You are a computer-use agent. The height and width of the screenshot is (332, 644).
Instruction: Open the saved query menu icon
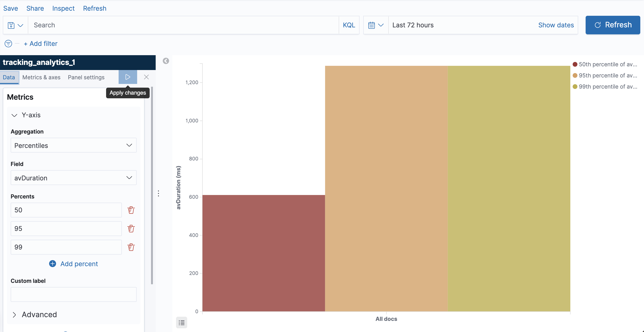(x=15, y=25)
